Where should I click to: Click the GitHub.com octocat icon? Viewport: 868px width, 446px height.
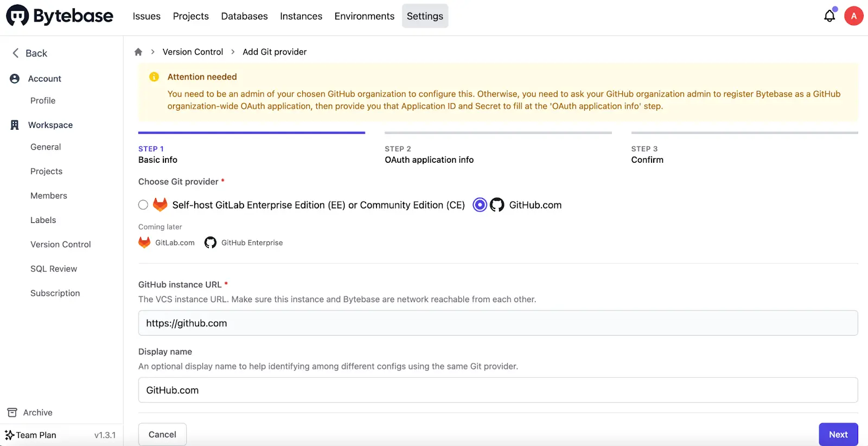497,205
